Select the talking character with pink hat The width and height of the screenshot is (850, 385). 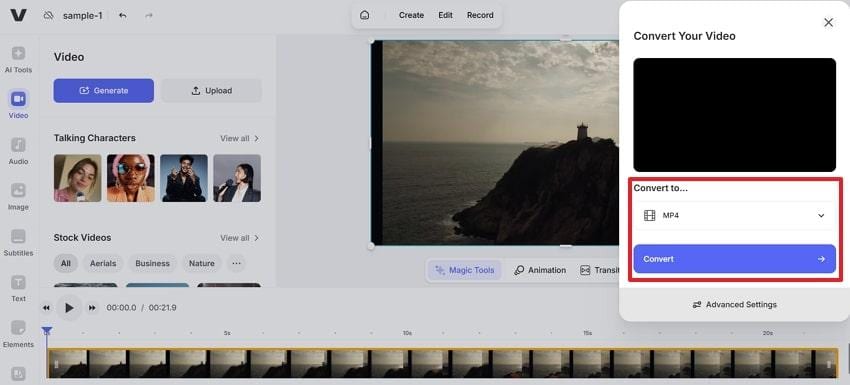[x=131, y=178]
